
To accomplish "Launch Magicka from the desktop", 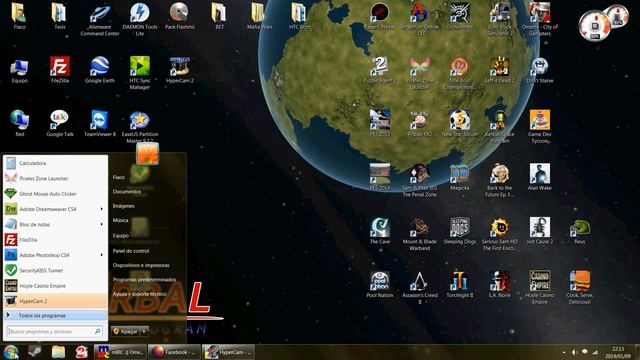I will 460,177.
